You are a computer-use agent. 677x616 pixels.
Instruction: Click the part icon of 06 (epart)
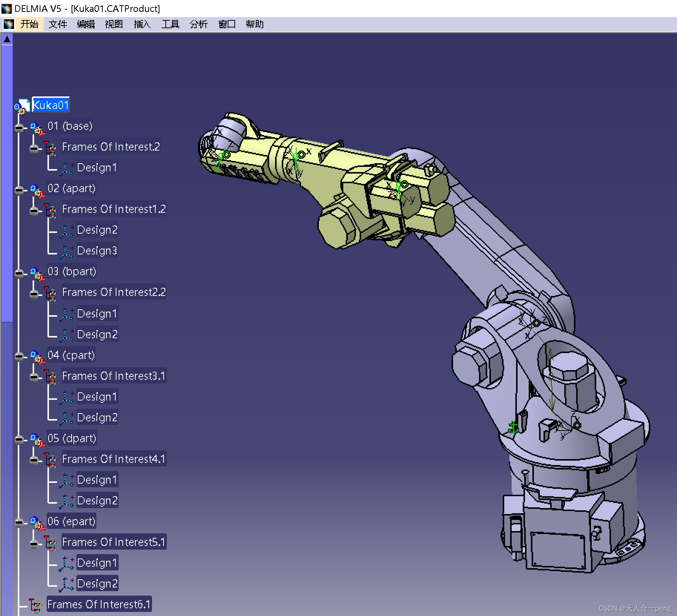click(37, 523)
